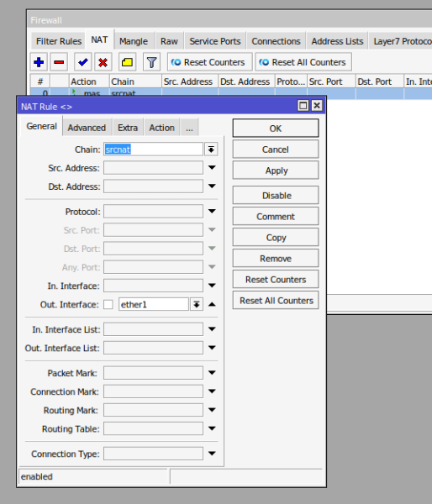Click OK in NAT Rule dialog
Image resolution: width=432 pixels, height=504 pixels.
click(x=276, y=129)
